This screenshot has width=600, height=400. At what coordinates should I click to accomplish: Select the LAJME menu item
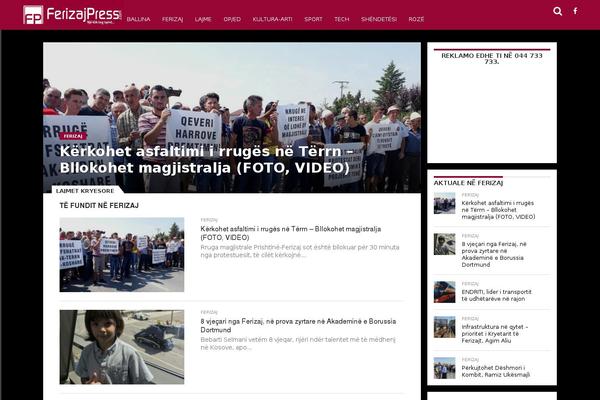point(203,19)
